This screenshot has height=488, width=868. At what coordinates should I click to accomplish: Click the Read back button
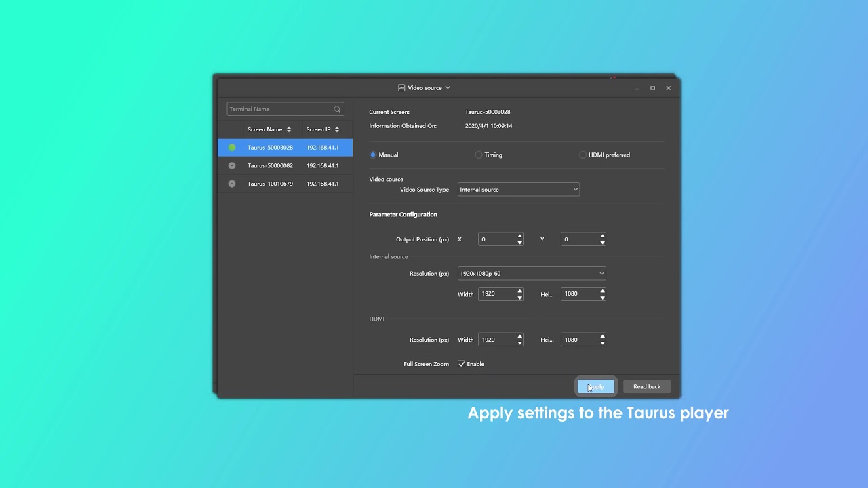647,386
